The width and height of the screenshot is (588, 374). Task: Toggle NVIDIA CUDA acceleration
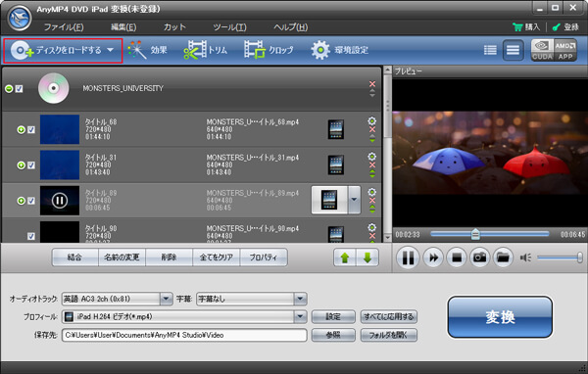point(542,50)
